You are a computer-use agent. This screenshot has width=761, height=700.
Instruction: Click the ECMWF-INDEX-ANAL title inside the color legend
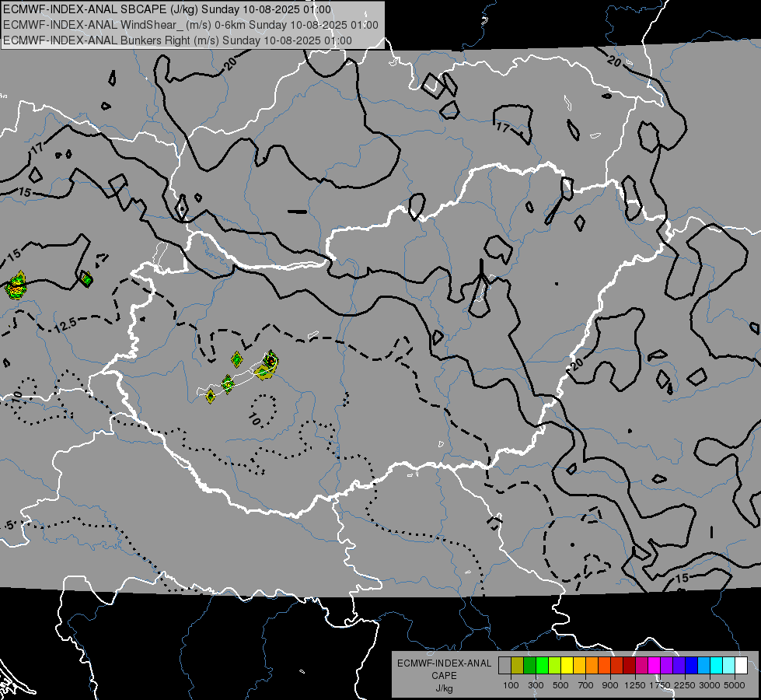click(x=444, y=663)
